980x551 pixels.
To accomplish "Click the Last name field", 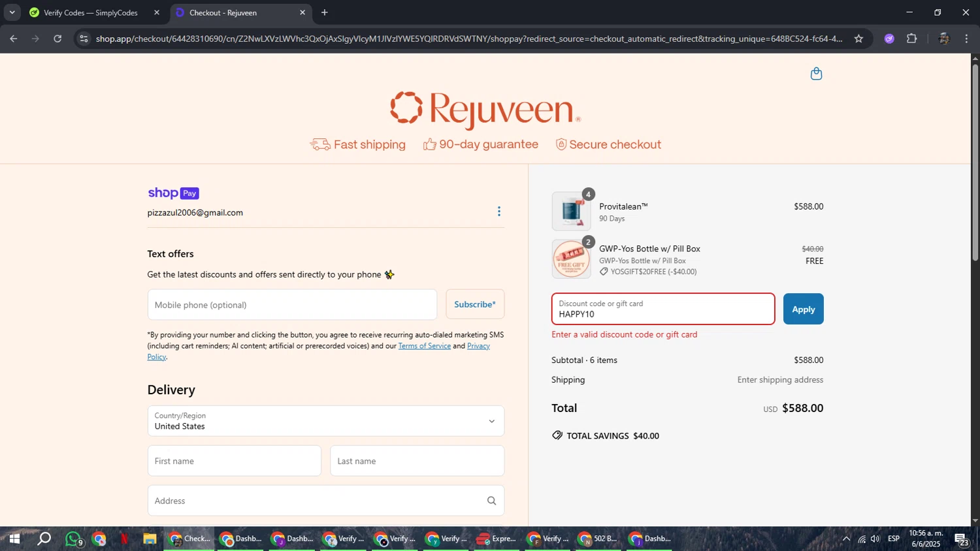I will [x=417, y=461].
